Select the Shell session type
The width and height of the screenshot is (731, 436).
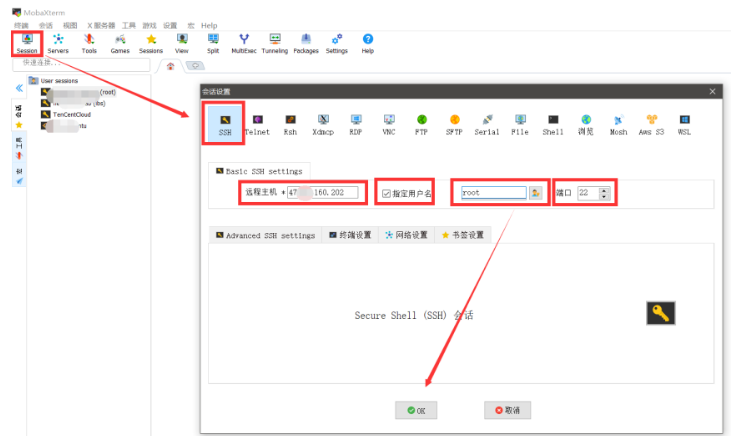(553, 125)
